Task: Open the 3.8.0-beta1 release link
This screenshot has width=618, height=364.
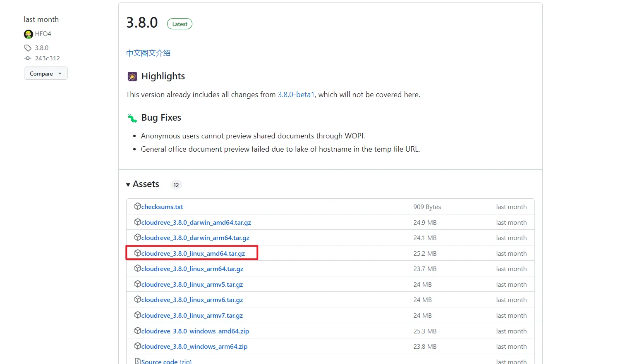Action: (296, 95)
